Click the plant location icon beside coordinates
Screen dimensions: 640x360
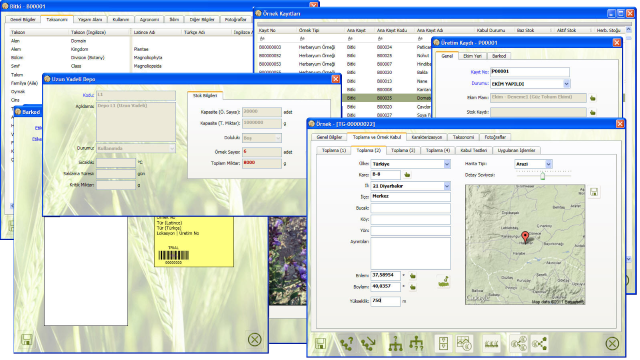(x=443, y=281)
